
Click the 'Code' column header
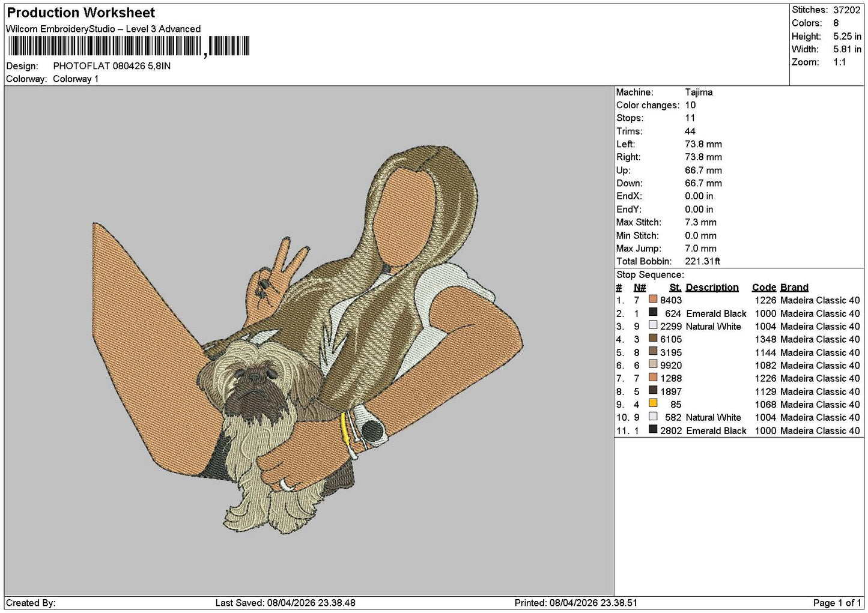[764, 288]
